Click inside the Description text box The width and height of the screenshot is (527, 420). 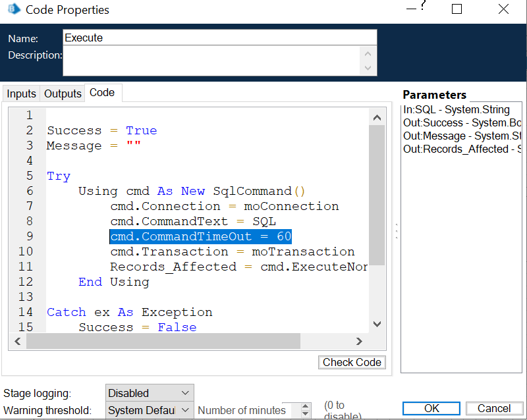click(211, 61)
